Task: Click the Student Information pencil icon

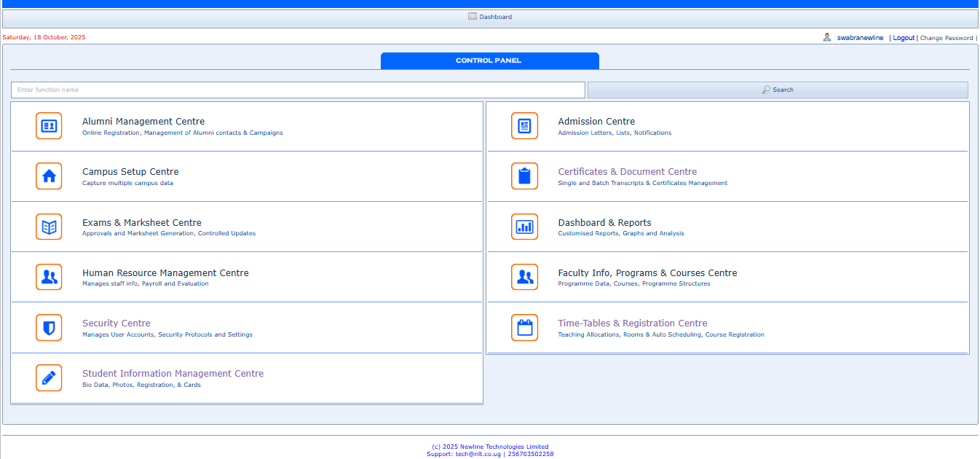Action: coord(49,377)
